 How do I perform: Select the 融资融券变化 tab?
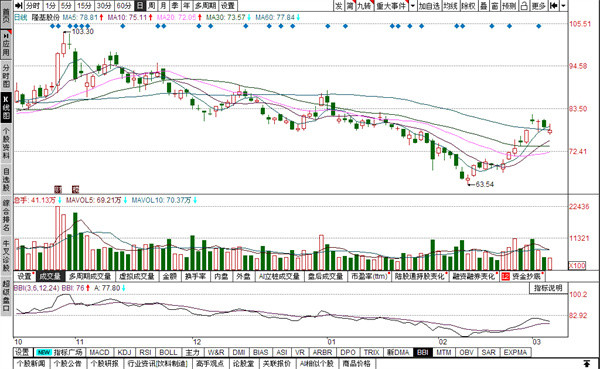click(473, 276)
